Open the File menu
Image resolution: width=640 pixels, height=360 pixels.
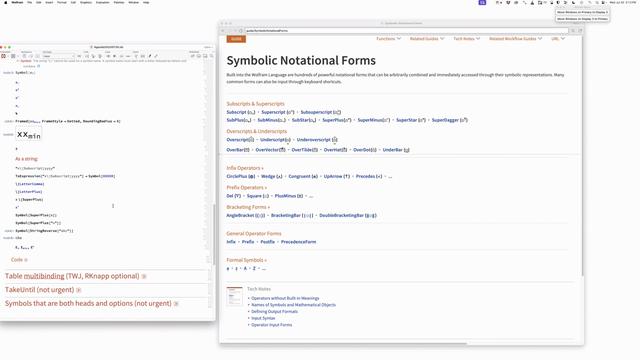pos(29,2)
